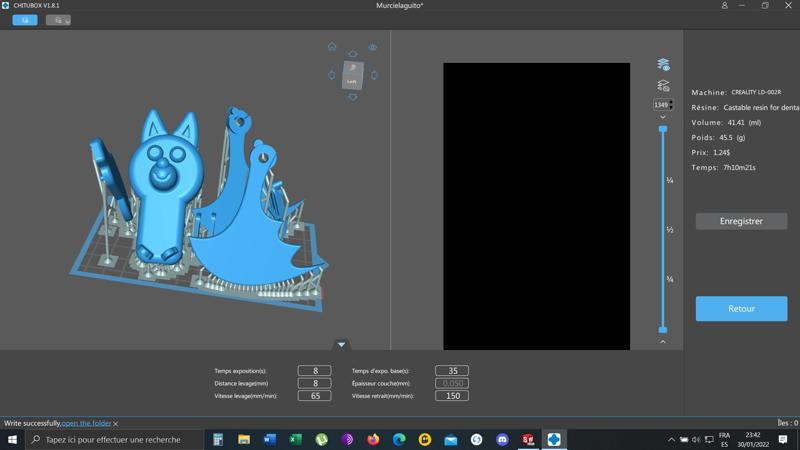Click the taskbar search box

point(114,439)
